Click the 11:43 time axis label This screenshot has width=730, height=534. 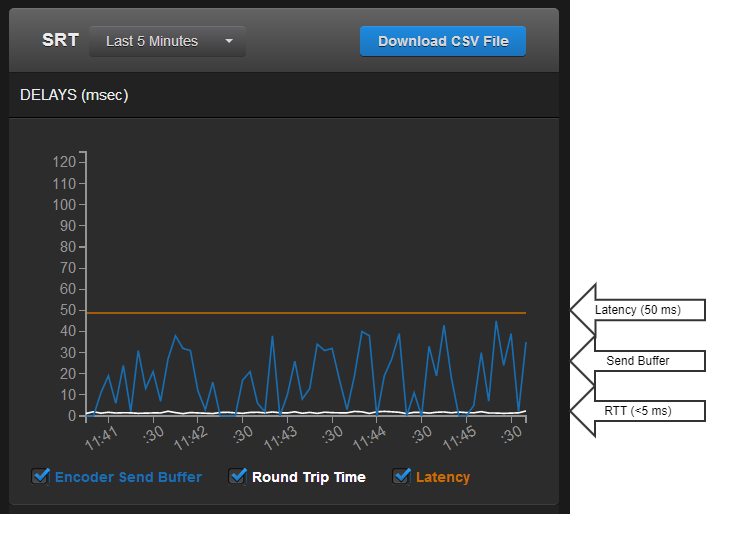pos(281,438)
